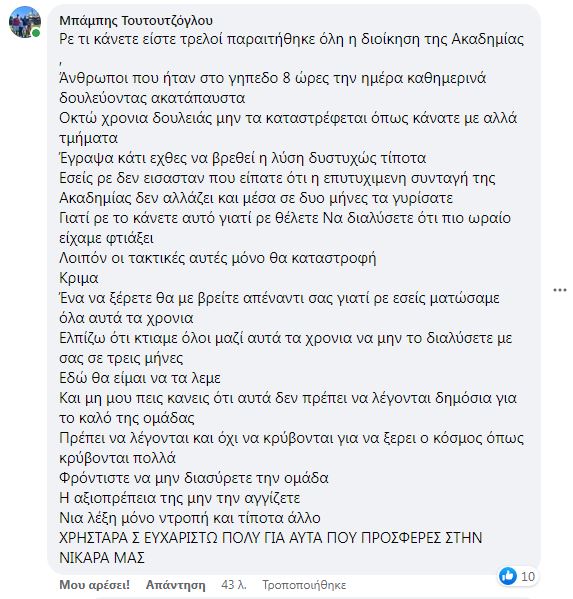Click the line Εδώ θα είμαι να τα λεμε
This screenshot has width=573, height=599.
coord(140,378)
